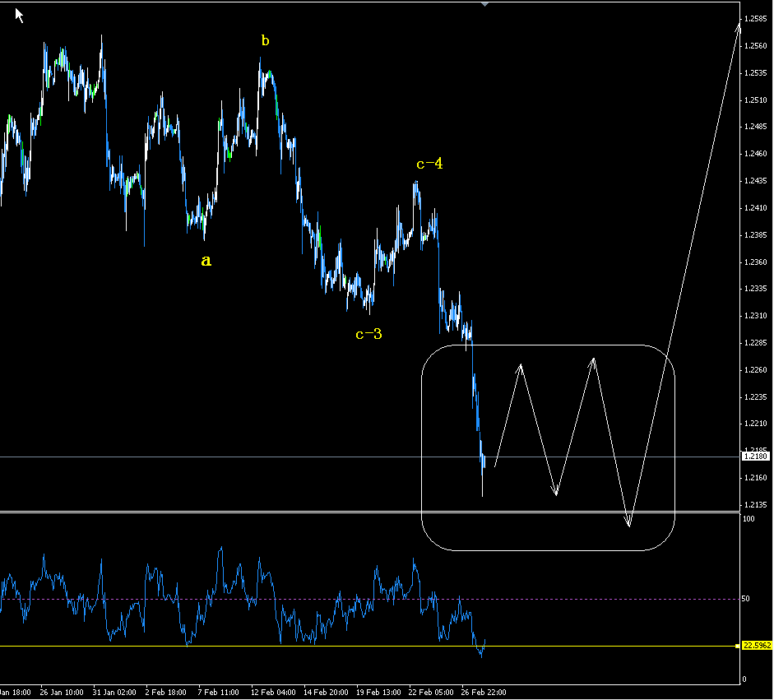Viewport: 774px width, 700px height.
Task: Select the yellow wave label 'b'
Action: pyautogui.click(x=264, y=39)
